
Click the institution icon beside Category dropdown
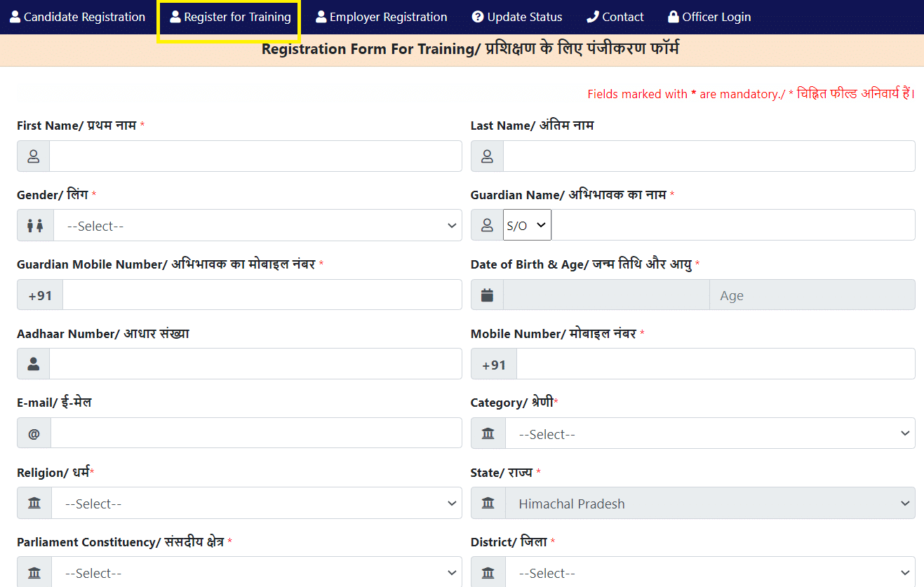click(488, 434)
